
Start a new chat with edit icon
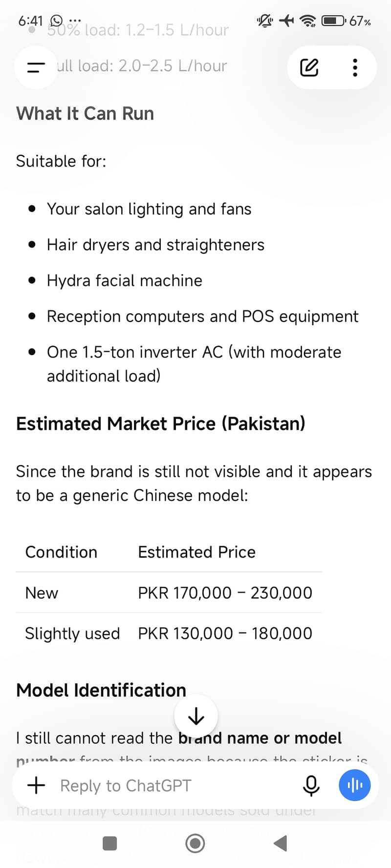(x=309, y=67)
